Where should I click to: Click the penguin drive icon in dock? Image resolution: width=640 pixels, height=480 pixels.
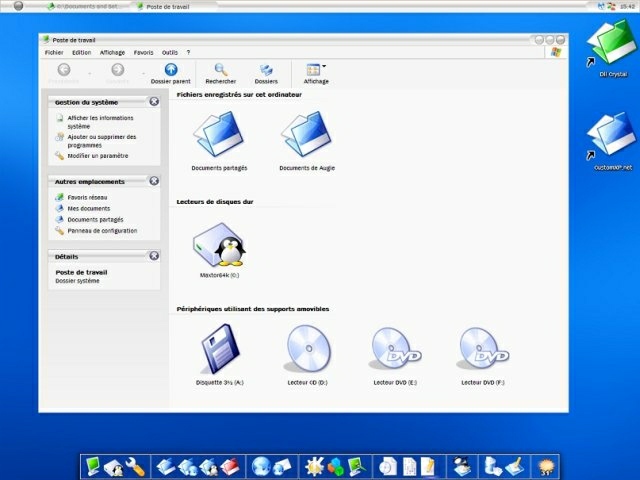tap(114, 467)
